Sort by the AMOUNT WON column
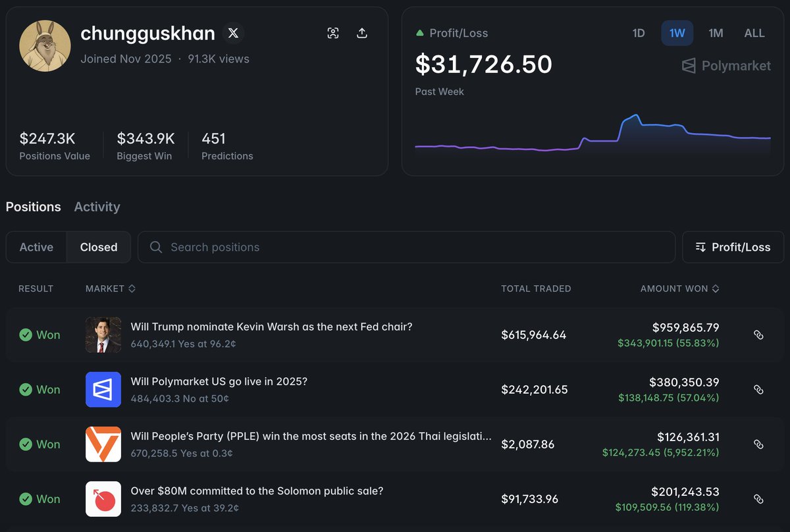The image size is (790, 532). [x=680, y=288]
